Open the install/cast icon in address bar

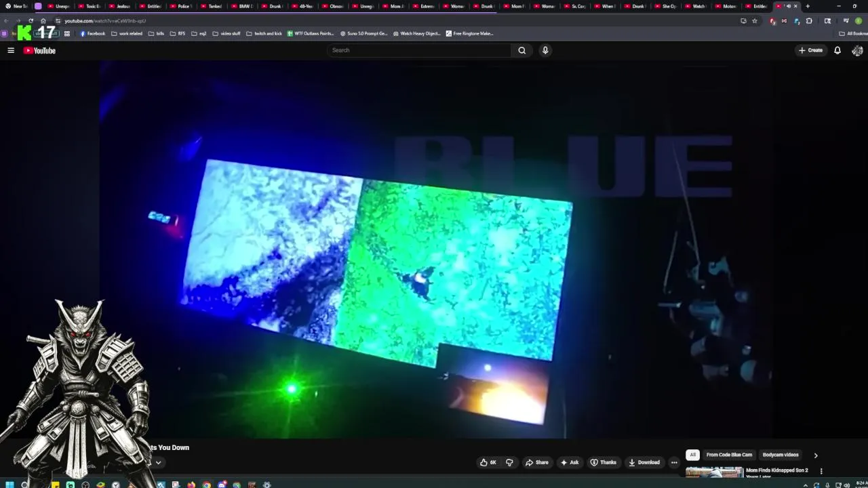[743, 21]
